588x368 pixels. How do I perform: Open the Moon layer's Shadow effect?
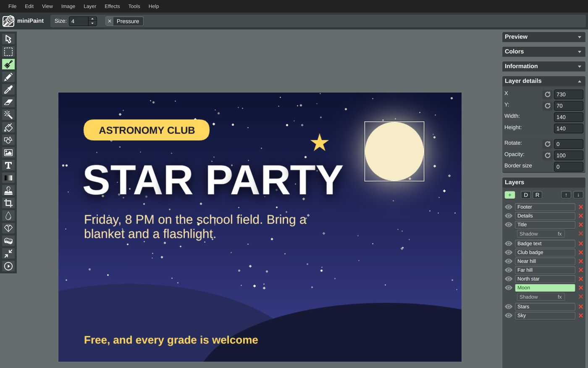tap(541, 297)
